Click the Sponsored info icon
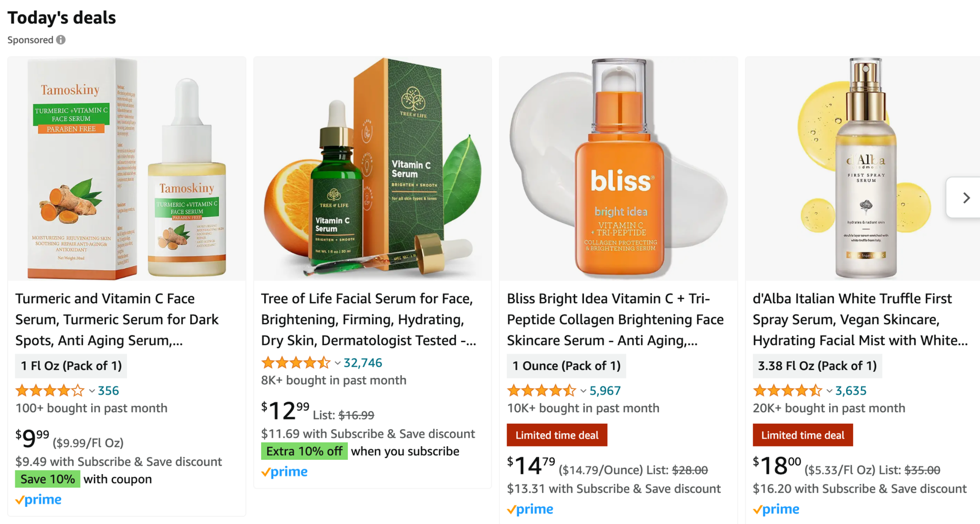This screenshot has height=524, width=980. tap(61, 40)
